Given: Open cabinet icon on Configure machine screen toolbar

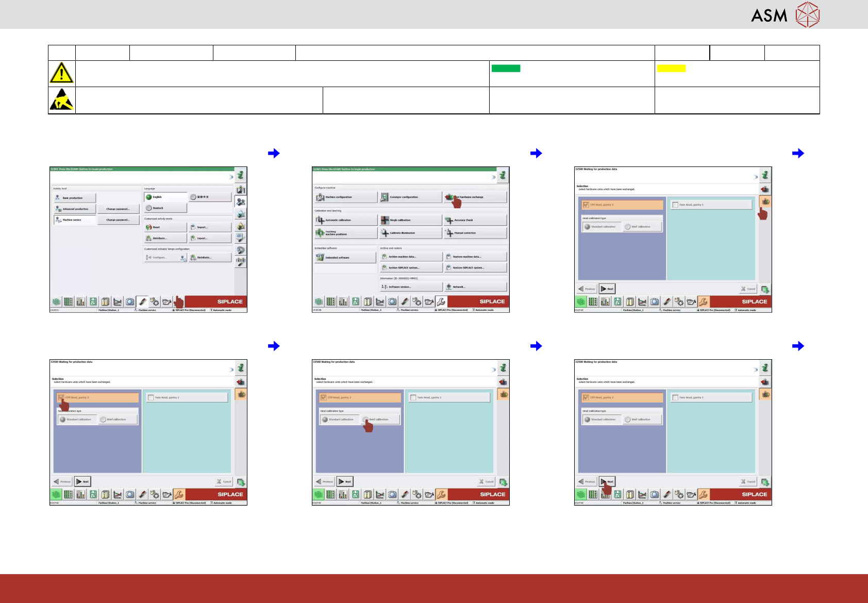Looking at the screenshot, I should tap(368, 301).
